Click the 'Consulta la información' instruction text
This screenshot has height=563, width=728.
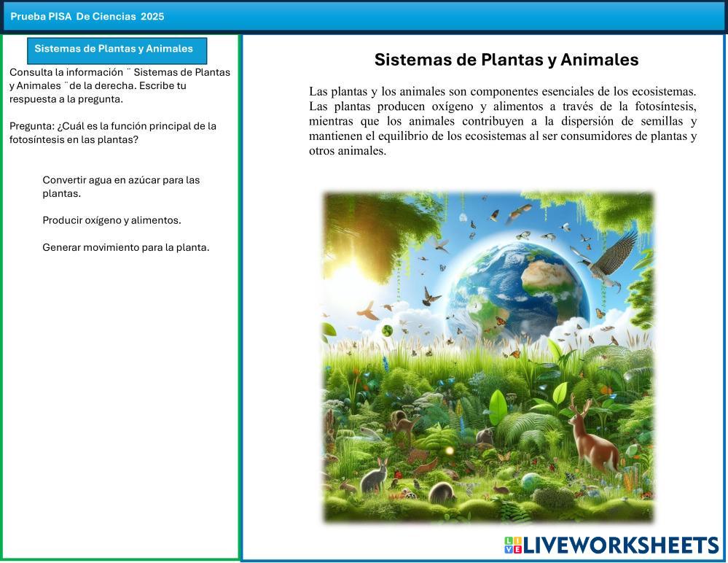(120, 85)
